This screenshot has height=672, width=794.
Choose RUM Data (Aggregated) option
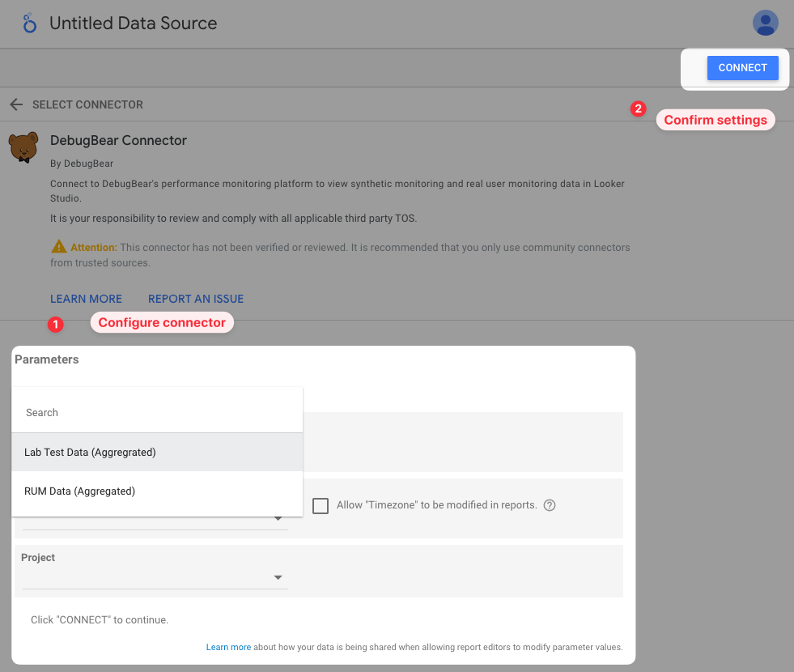[157, 491]
